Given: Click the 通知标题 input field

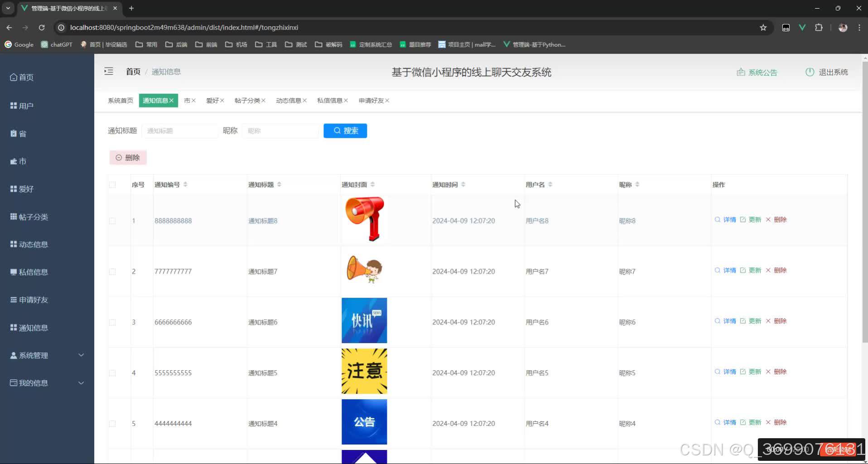Looking at the screenshot, I should tap(179, 130).
